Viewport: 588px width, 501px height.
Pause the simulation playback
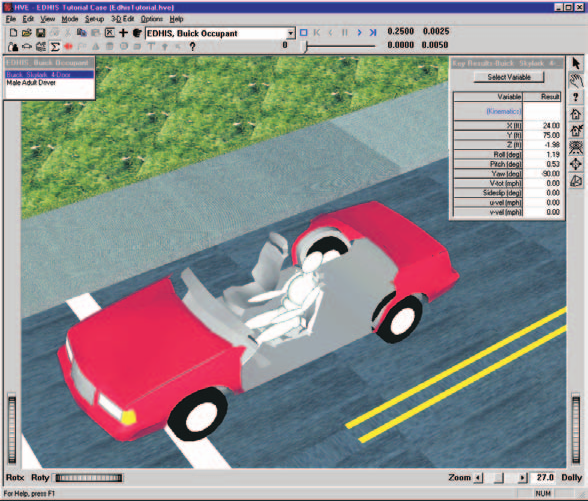[x=345, y=33]
